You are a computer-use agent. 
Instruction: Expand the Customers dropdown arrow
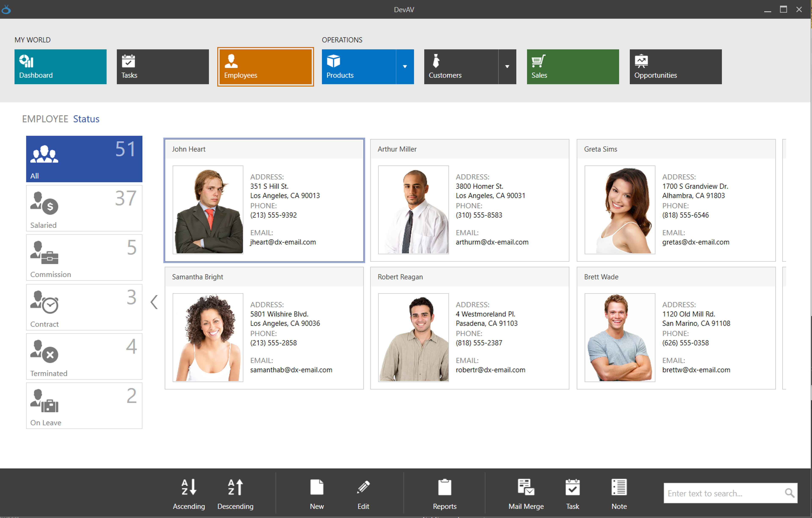(x=507, y=67)
